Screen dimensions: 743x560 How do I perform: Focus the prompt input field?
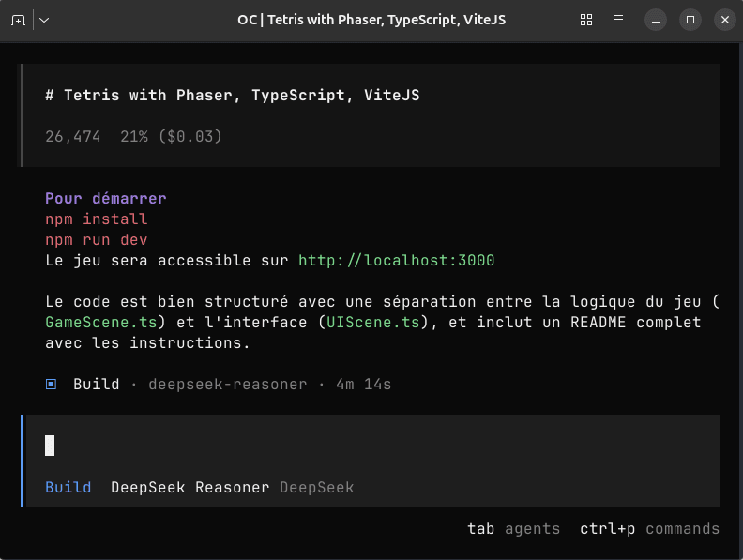373,446
